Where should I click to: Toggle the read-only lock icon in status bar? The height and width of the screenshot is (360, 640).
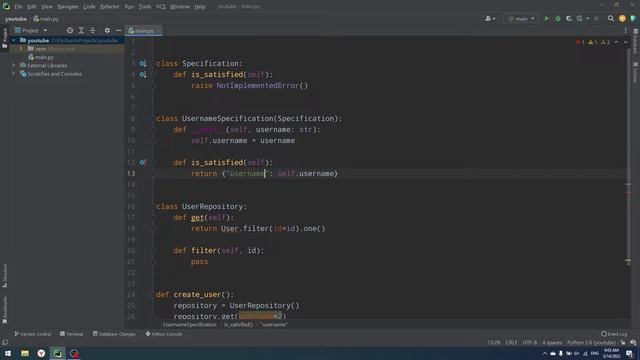pos(622,342)
